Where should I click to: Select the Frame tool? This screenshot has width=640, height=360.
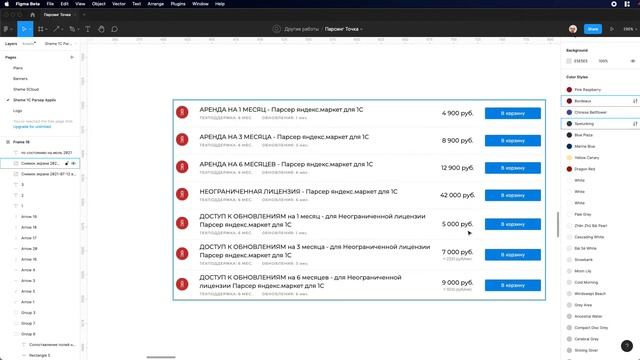click(x=40, y=29)
